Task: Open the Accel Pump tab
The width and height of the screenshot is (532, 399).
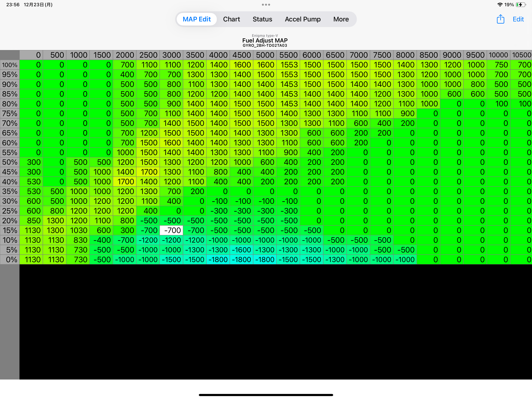Action: tap(303, 19)
